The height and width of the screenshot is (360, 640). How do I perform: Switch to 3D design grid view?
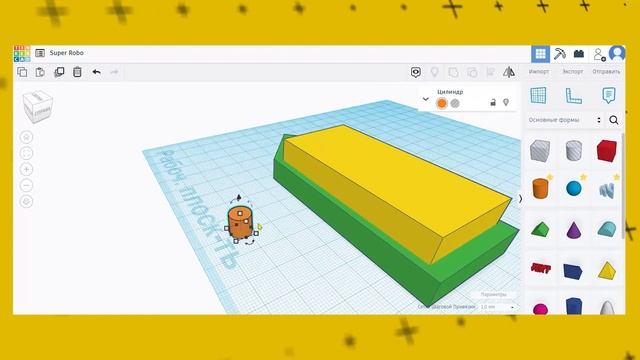coord(540,53)
